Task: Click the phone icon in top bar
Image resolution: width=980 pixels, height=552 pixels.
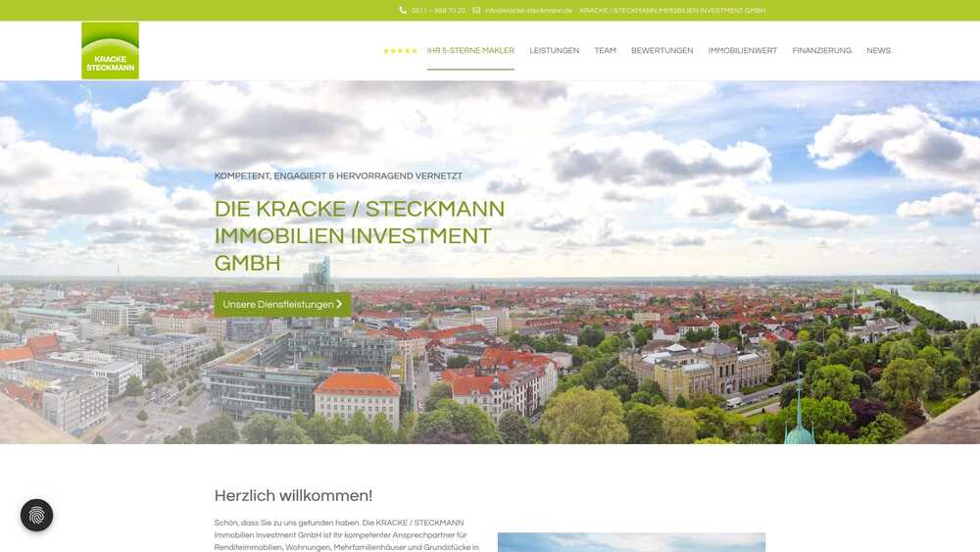Action: 403,11
